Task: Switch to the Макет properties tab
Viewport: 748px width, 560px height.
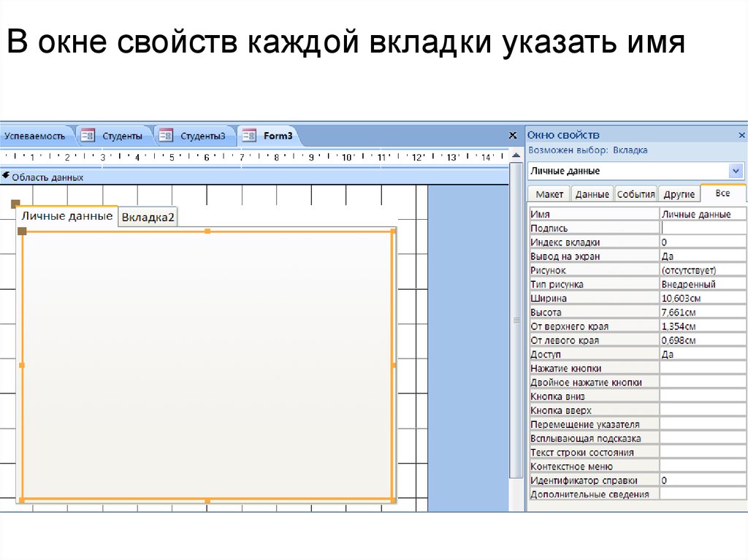Action: coord(549,194)
